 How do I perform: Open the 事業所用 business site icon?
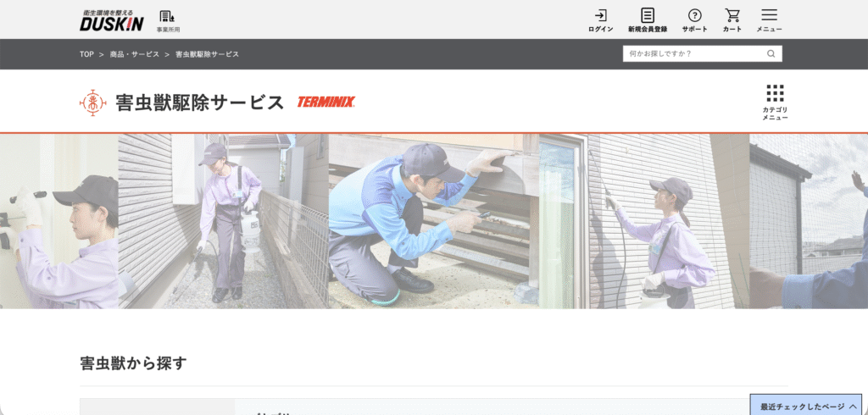coord(168,21)
